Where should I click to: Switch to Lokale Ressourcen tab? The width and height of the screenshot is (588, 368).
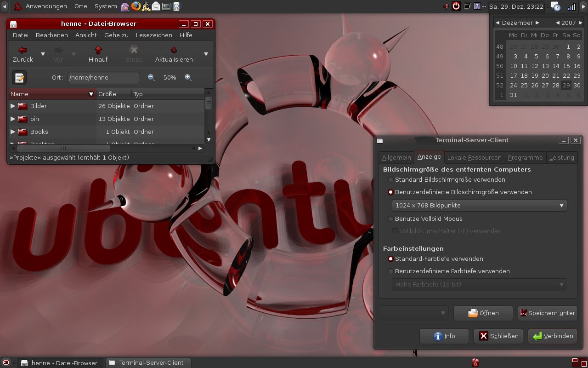pos(475,157)
